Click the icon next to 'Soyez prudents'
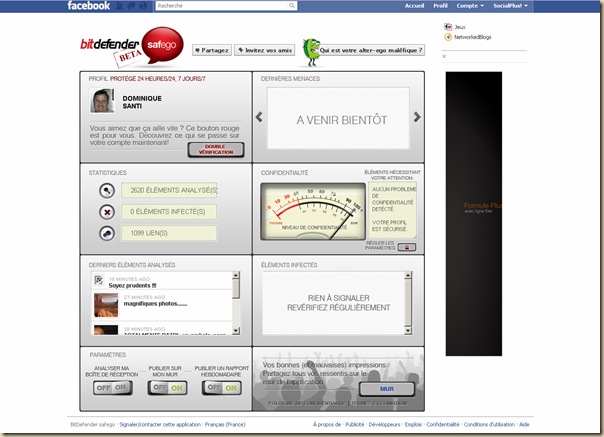This screenshot has height=437, width=604. [x=99, y=280]
